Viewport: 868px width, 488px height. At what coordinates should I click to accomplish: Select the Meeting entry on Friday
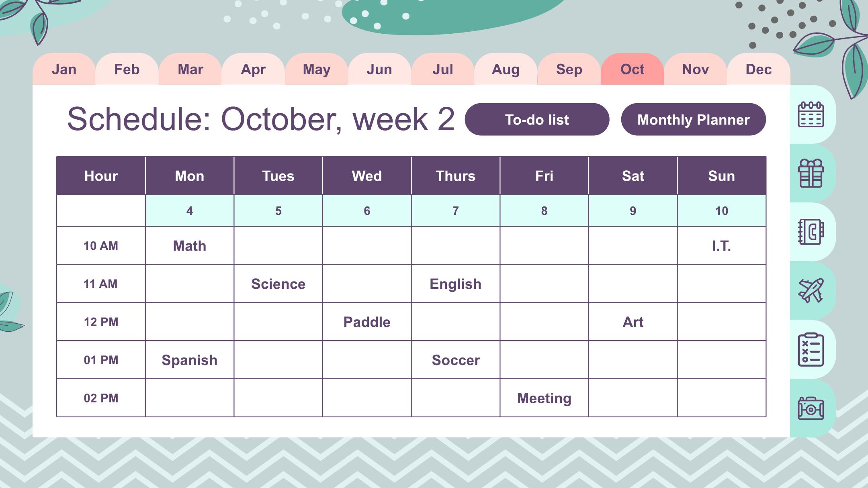tap(544, 398)
